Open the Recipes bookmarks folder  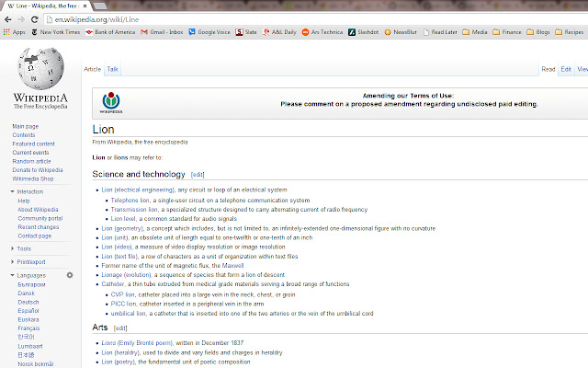(570, 32)
